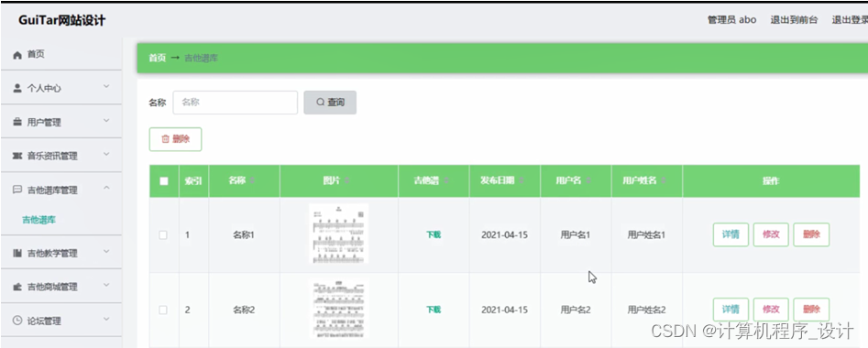Image resolution: width=868 pixels, height=348 pixels.
Task: Click 查询 search button
Action: click(330, 103)
